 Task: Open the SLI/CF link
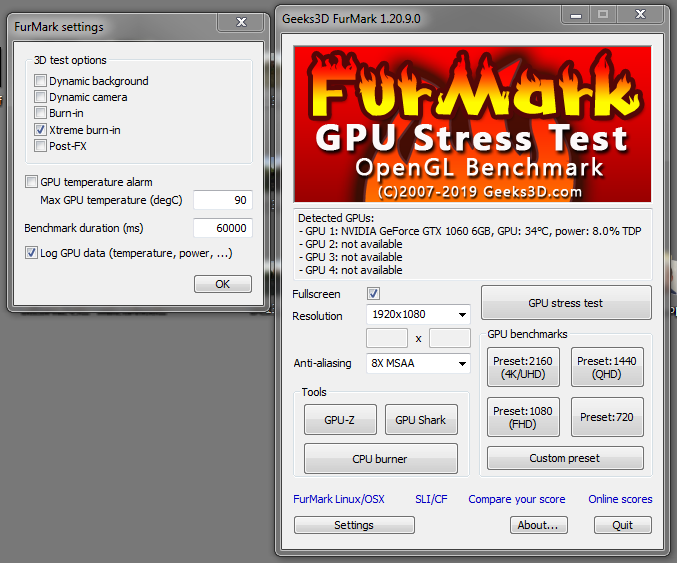431,499
